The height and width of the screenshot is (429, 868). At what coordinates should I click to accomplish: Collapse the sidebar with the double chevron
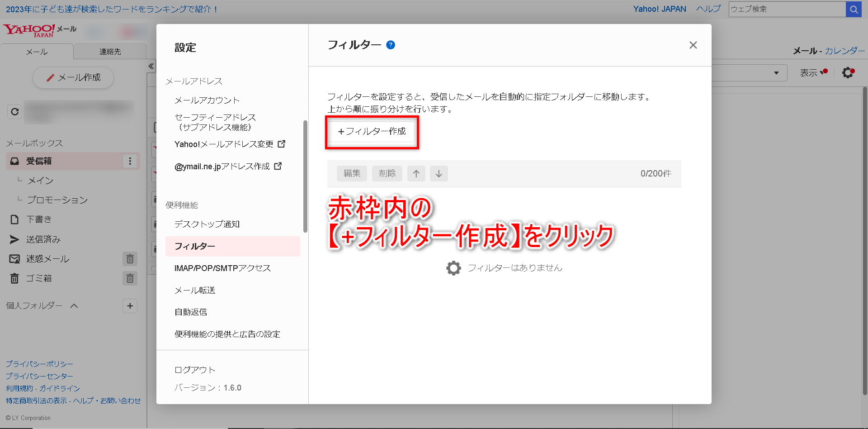(x=151, y=66)
